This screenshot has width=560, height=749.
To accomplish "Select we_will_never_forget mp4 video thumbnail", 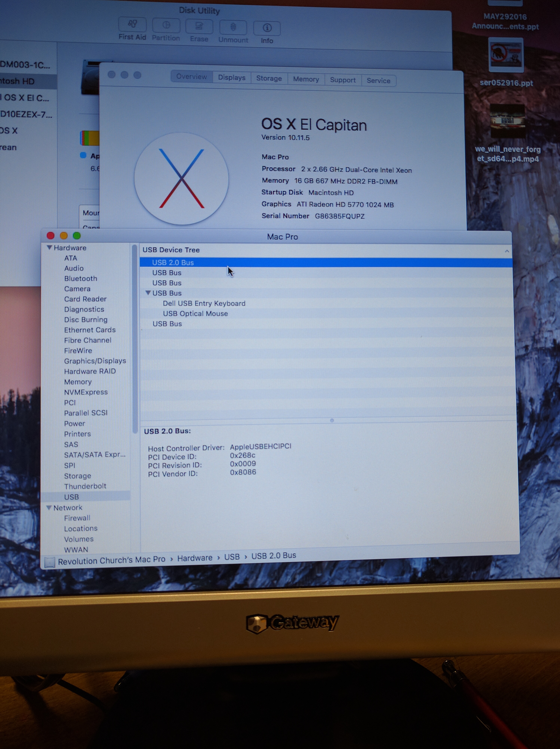I will pyautogui.click(x=508, y=121).
